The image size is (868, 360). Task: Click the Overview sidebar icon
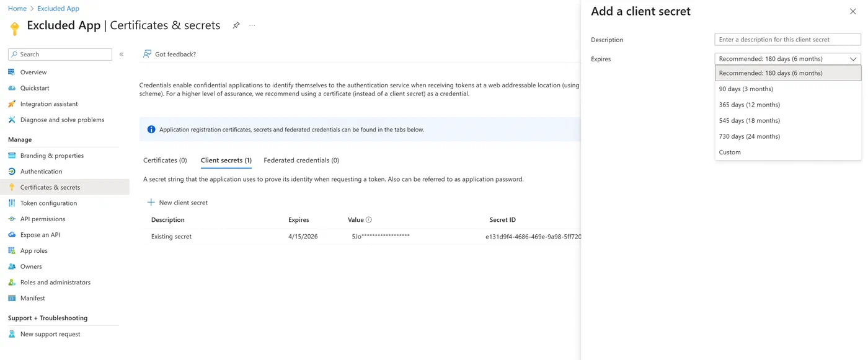(x=12, y=72)
